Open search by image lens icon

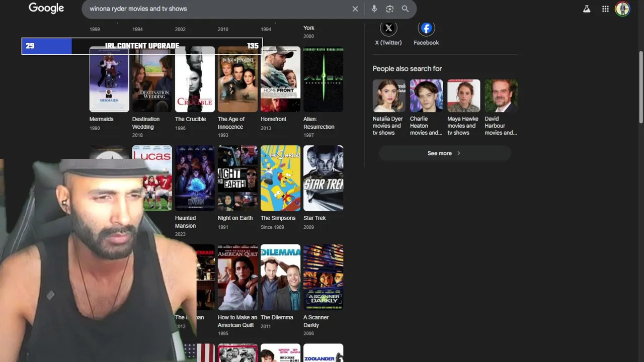(x=389, y=9)
